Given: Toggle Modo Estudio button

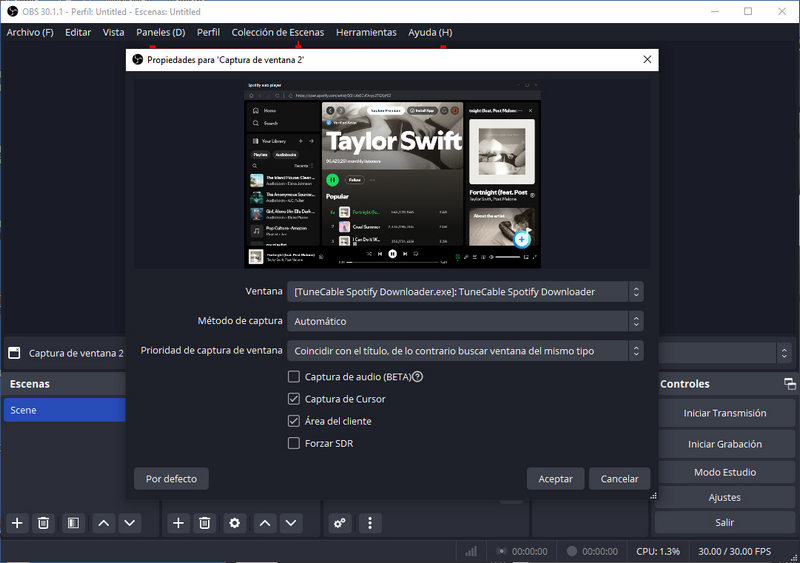Looking at the screenshot, I should pos(724,472).
